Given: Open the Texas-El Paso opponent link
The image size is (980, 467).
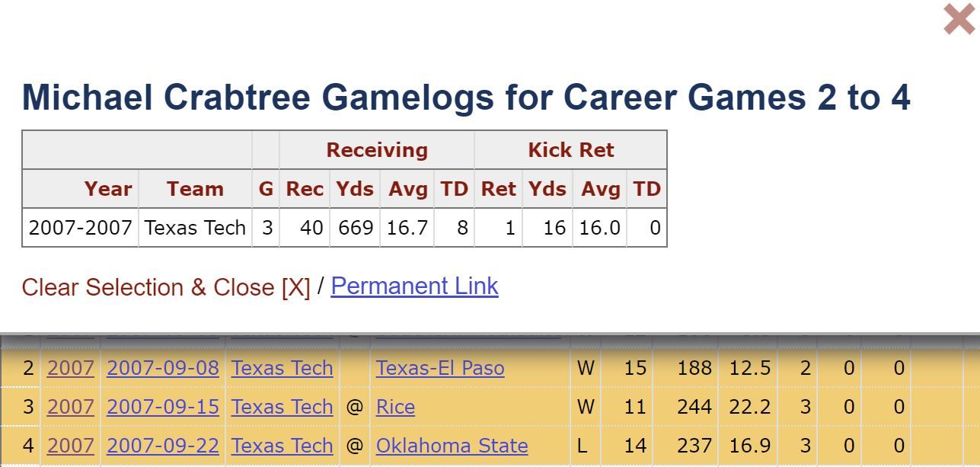Looking at the screenshot, I should 440,368.
